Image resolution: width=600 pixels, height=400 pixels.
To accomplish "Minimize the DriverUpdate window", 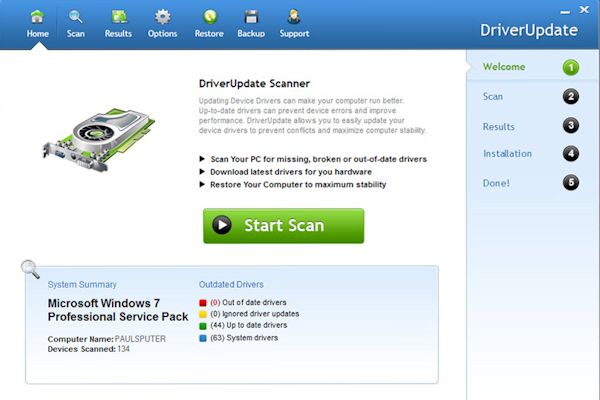I will pyautogui.click(x=565, y=12).
